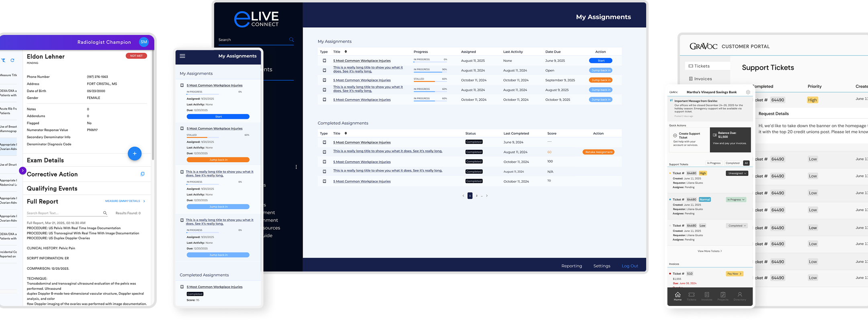Click the SM user avatar
Image resolution: width=868 pixels, height=322 pixels.
[144, 42]
